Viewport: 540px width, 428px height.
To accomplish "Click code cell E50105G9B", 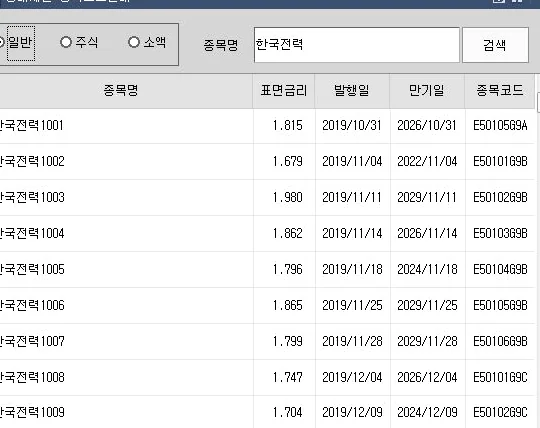I will coord(500,305).
